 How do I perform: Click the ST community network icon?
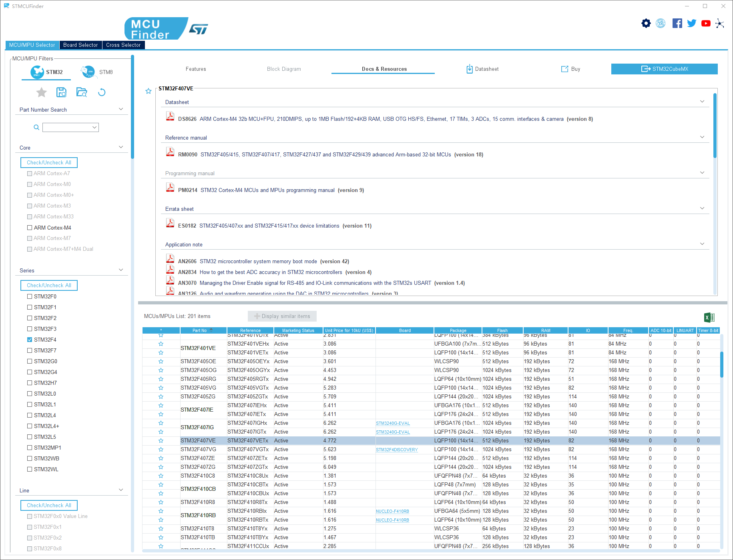720,23
